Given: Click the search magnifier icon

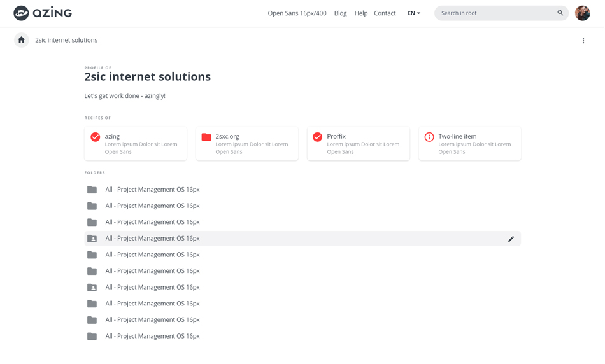Looking at the screenshot, I should (560, 13).
